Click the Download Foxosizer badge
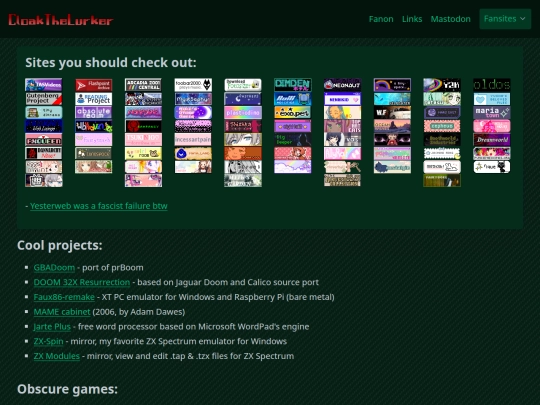This screenshot has width=540, height=405. (x=243, y=85)
